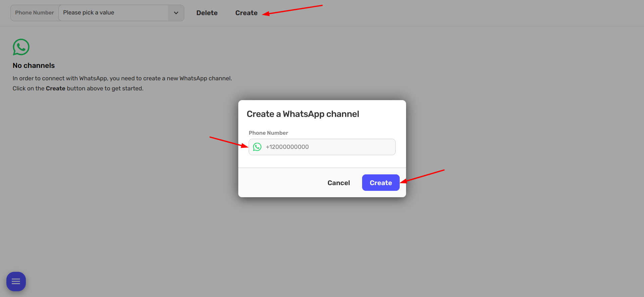Click the 'No channels' heading
The height and width of the screenshot is (297, 644).
pyautogui.click(x=34, y=66)
